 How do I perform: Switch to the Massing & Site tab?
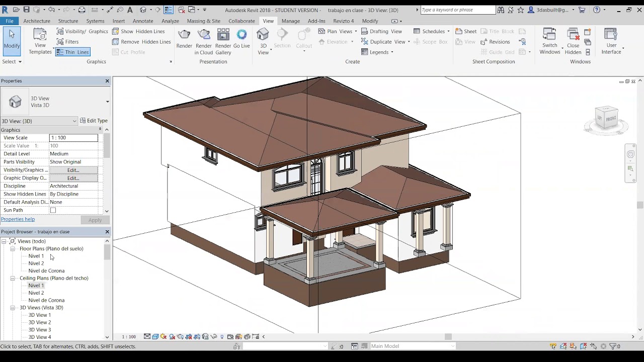(203, 21)
